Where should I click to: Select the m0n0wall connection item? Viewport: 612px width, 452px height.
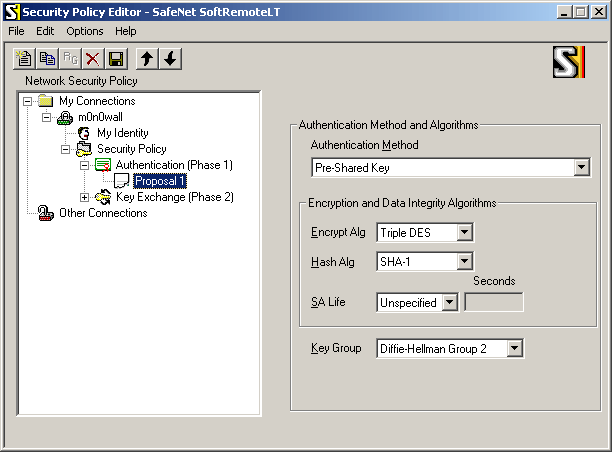(100, 117)
